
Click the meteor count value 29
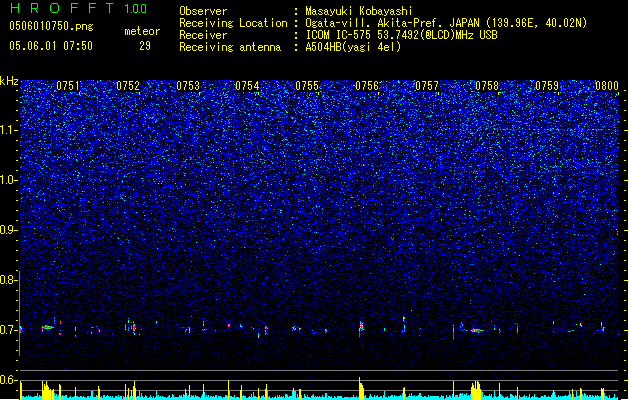[x=145, y=46]
